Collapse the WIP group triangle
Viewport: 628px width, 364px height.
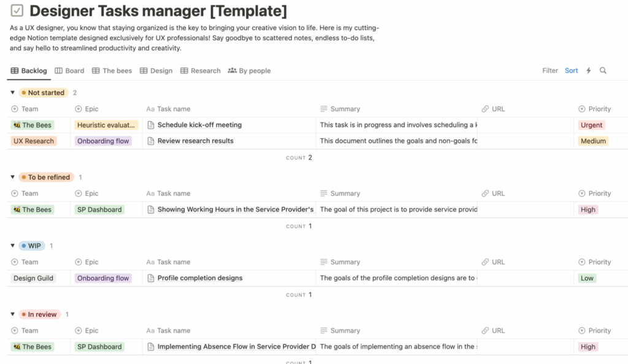13,246
